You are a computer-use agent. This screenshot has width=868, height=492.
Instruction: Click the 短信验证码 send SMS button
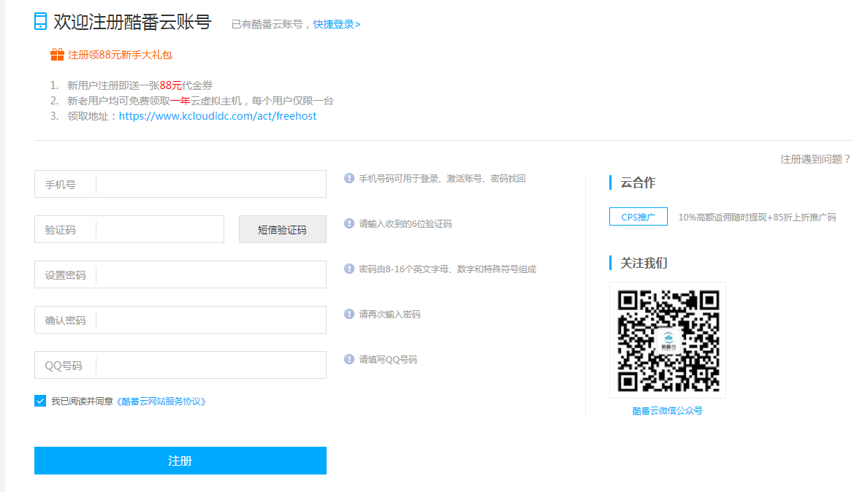[x=282, y=229]
